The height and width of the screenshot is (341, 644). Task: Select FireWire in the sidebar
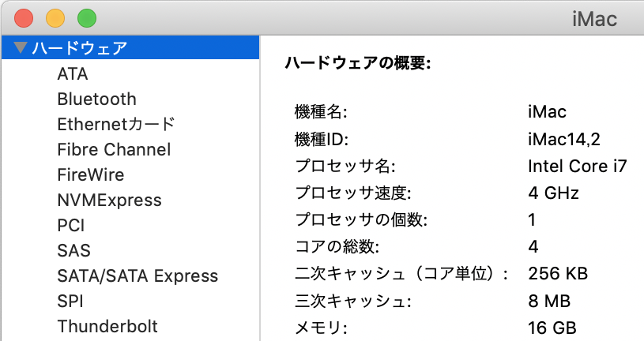coord(91,174)
